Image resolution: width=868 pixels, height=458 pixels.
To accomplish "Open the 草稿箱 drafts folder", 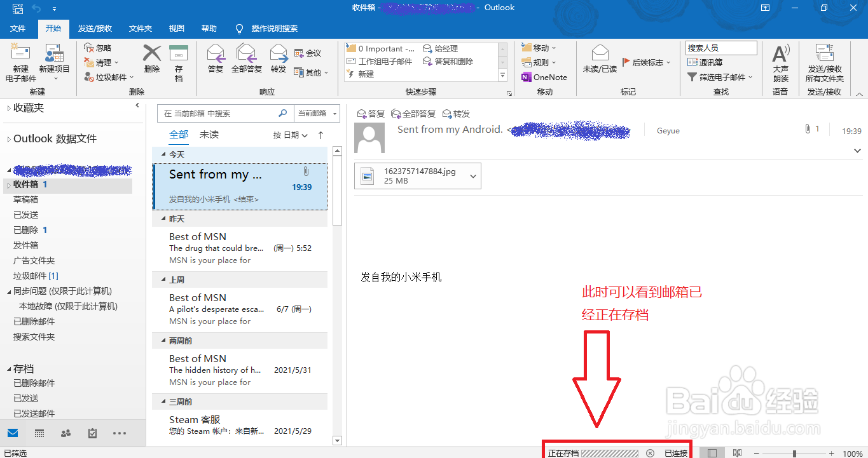I will coord(26,200).
